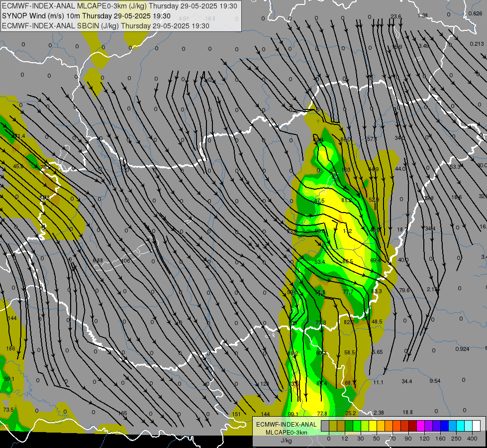Click the 165 value near the bottom

[x=123, y=414]
